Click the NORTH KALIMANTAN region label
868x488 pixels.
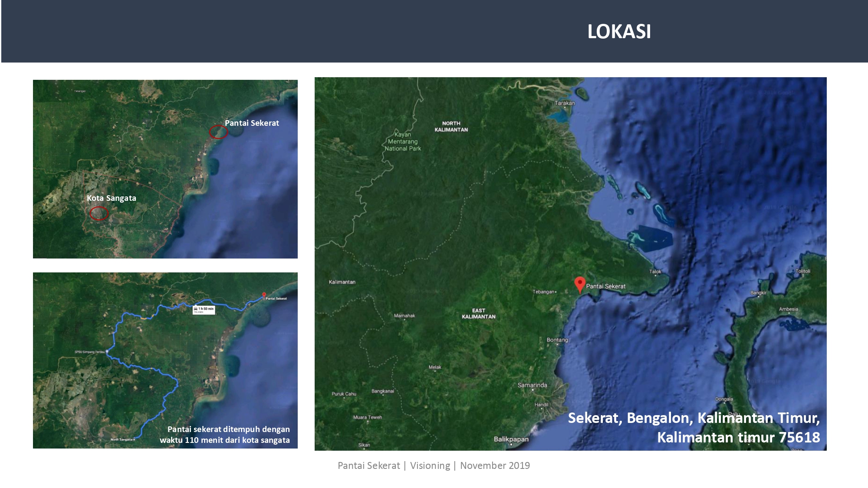point(451,127)
